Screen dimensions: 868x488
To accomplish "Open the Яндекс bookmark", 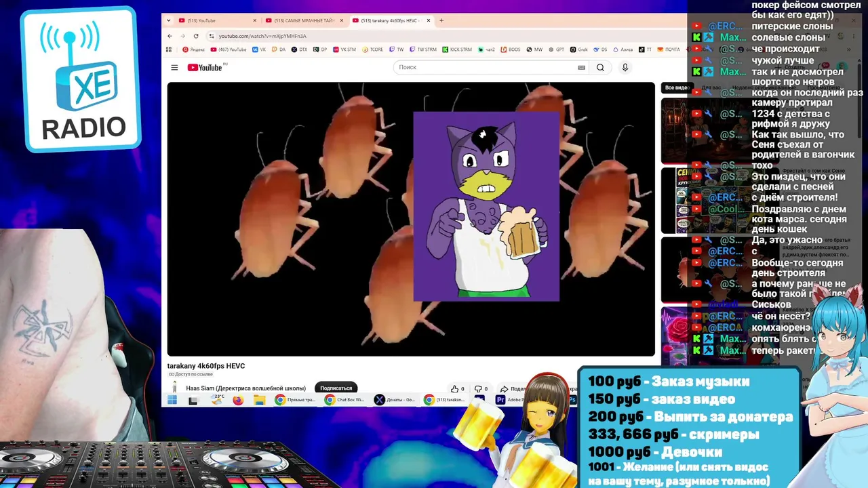I will (x=193, y=49).
